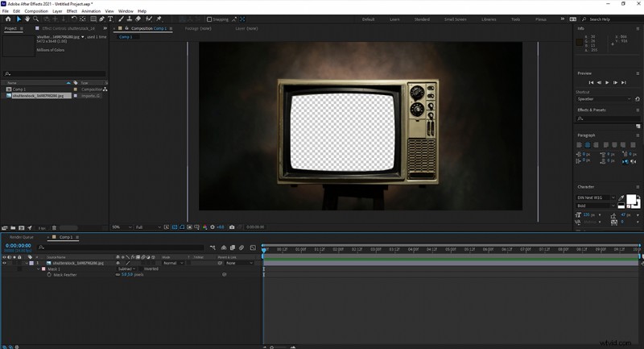
Task: Switch to the Libraries workspace
Action: point(489,19)
